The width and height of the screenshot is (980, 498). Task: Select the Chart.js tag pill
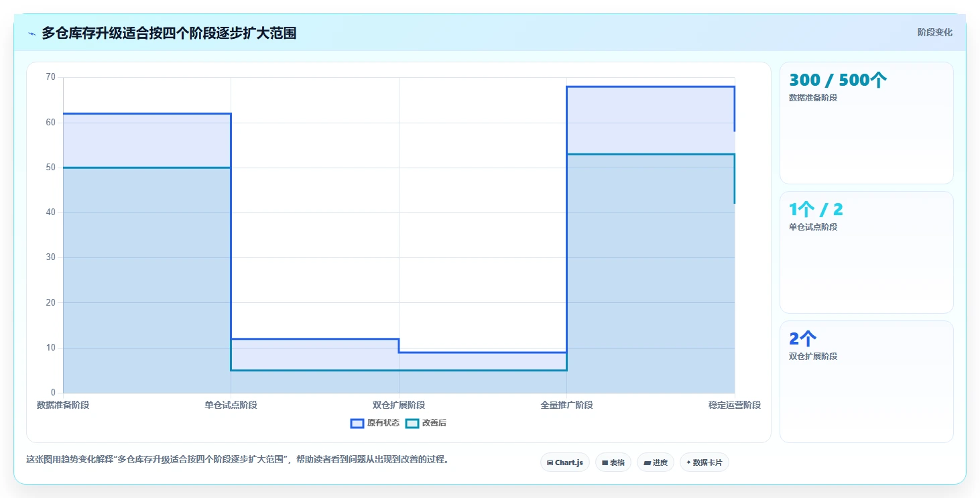pos(565,462)
